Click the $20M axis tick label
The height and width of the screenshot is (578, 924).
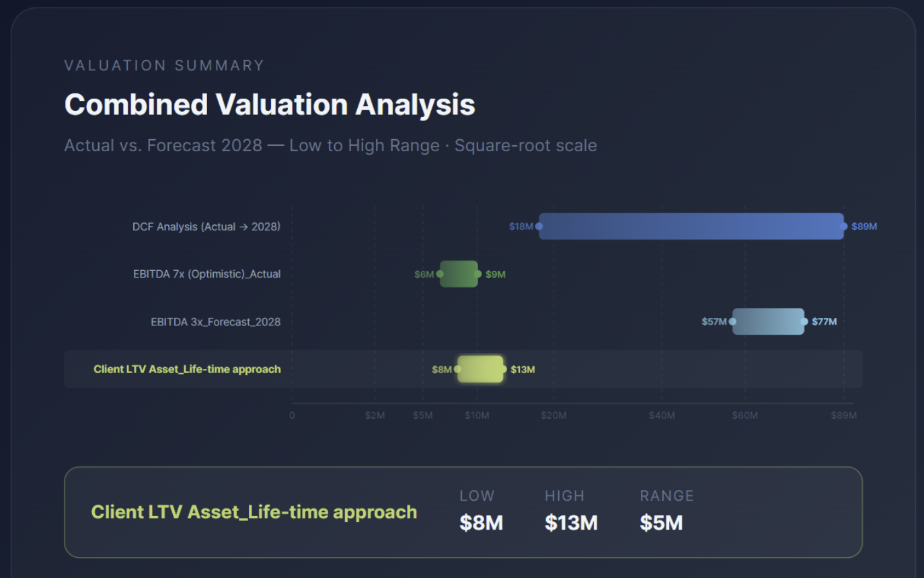click(x=553, y=415)
